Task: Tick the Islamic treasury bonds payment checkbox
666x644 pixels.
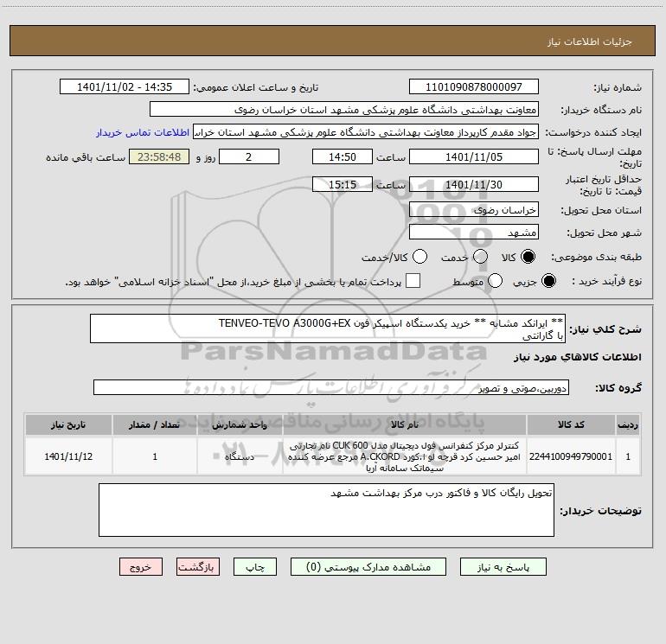Action: tap(413, 281)
